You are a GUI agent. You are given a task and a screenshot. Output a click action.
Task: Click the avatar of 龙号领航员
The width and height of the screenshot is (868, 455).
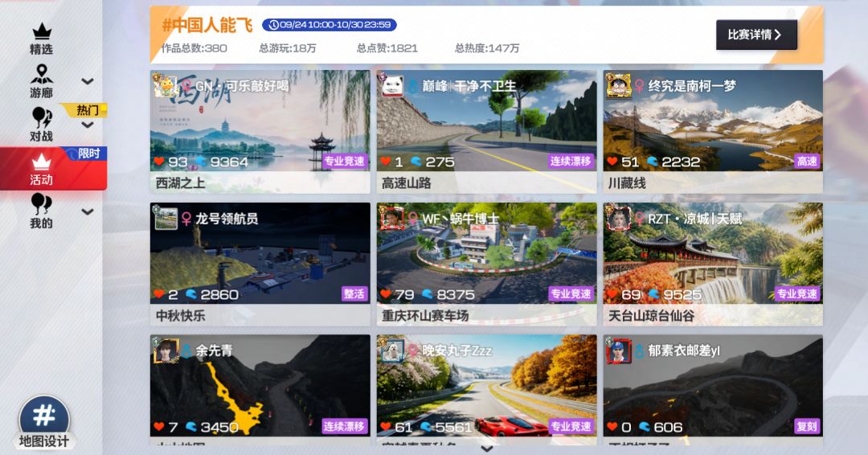(166, 219)
